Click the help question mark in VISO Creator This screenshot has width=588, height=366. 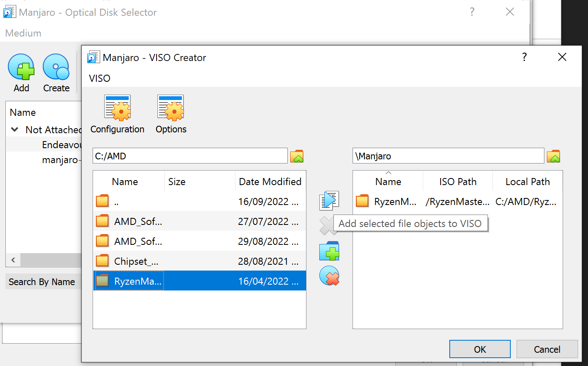coord(524,57)
